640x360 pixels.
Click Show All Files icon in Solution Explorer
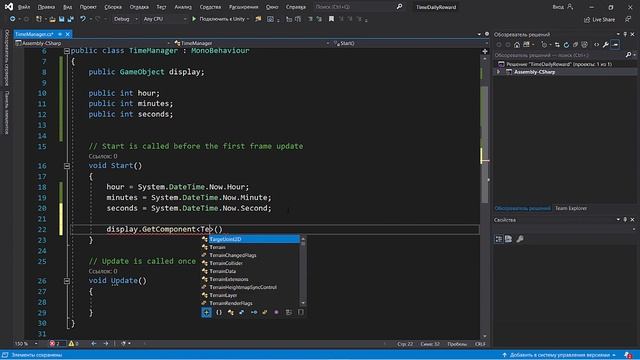tap(584, 45)
